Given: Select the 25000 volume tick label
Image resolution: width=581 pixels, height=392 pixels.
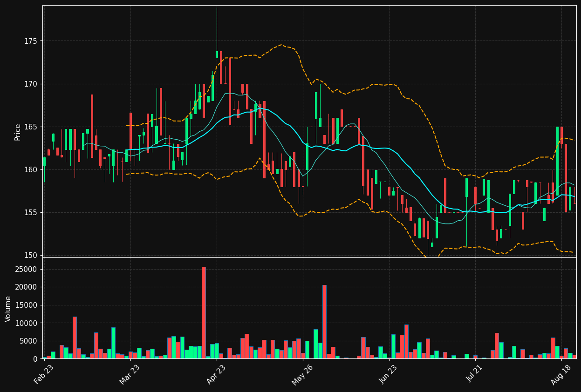Looking at the screenshot, I should coord(27,269).
